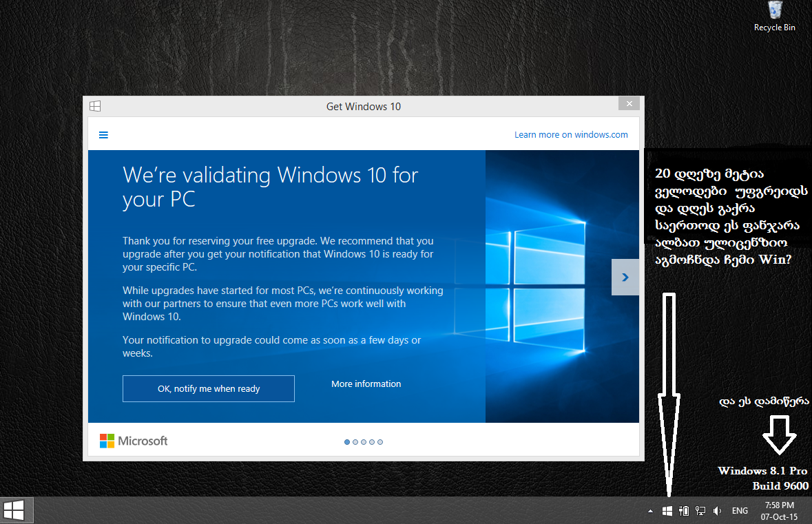Open the battery power tray icon
812x524 pixels.
pyautogui.click(x=684, y=511)
